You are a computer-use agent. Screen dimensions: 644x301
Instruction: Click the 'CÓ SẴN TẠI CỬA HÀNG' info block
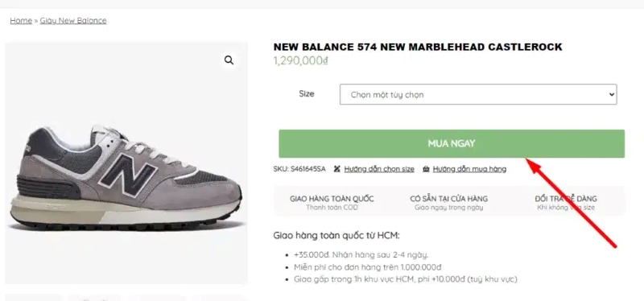click(x=449, y=203)
